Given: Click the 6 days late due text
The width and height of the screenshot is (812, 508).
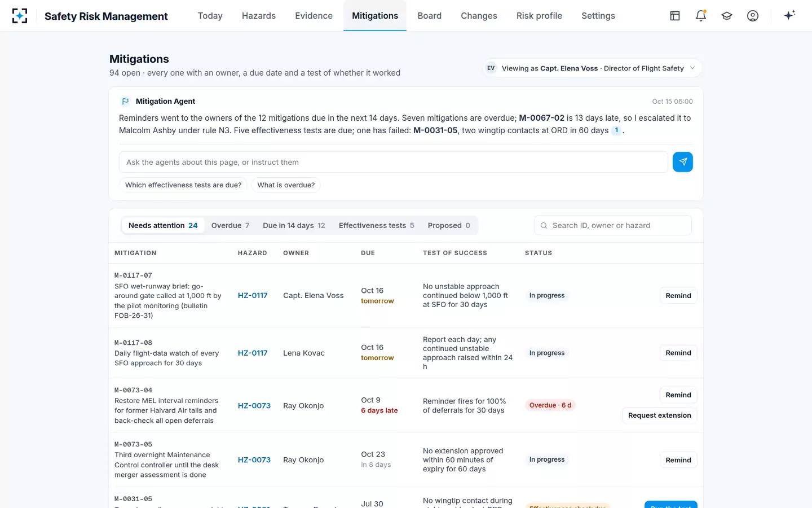Looking at the screenshot, I should (379, 410).
